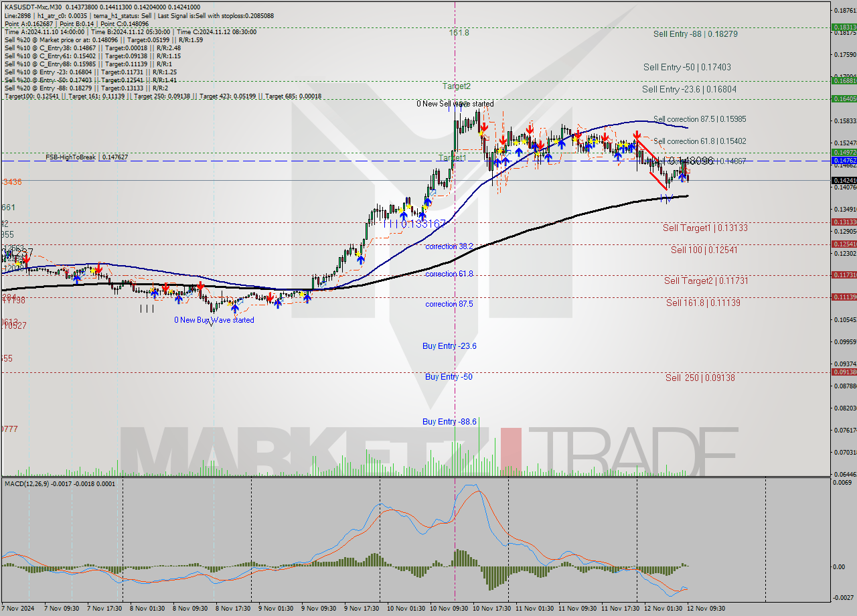The image size is (857, 616).
Task: Select the 'Sell correction 87.5 | 0.15985' label
Action: pos(700,119)
